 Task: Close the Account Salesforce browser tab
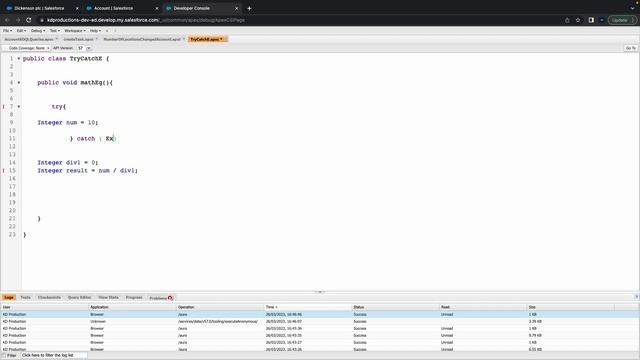pos(157,8)
